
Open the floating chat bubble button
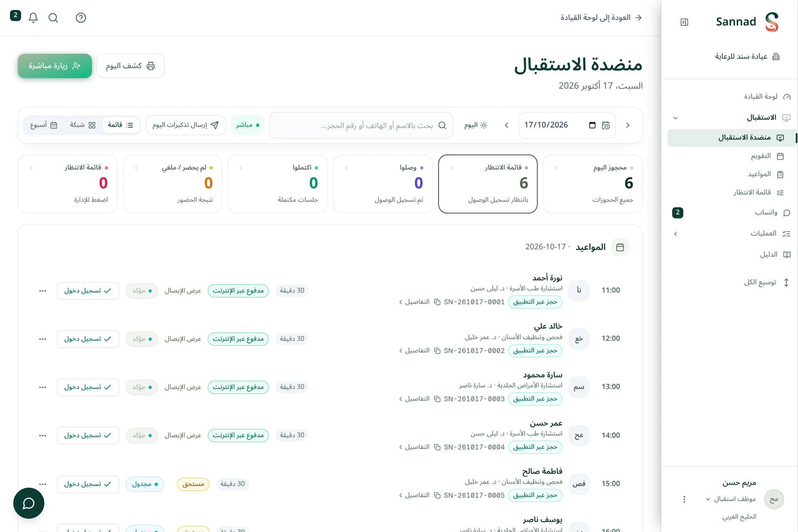pyautogui.click(x=29, y=503)
